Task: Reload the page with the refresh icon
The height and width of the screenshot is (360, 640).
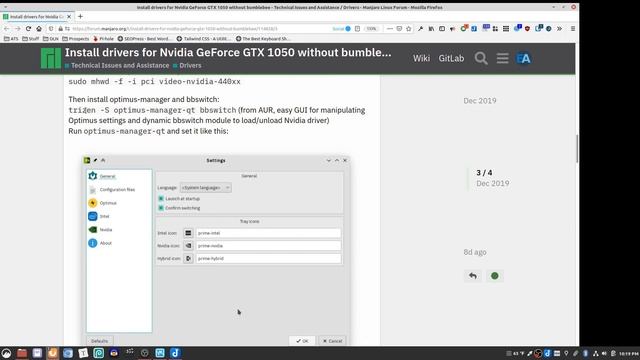Action: tap(28, 29)
